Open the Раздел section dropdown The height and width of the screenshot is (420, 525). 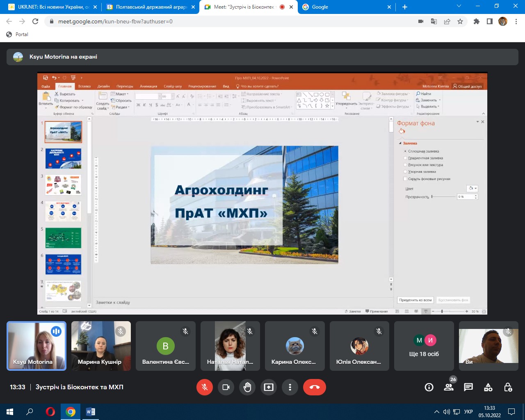click(x=120, y=107)
